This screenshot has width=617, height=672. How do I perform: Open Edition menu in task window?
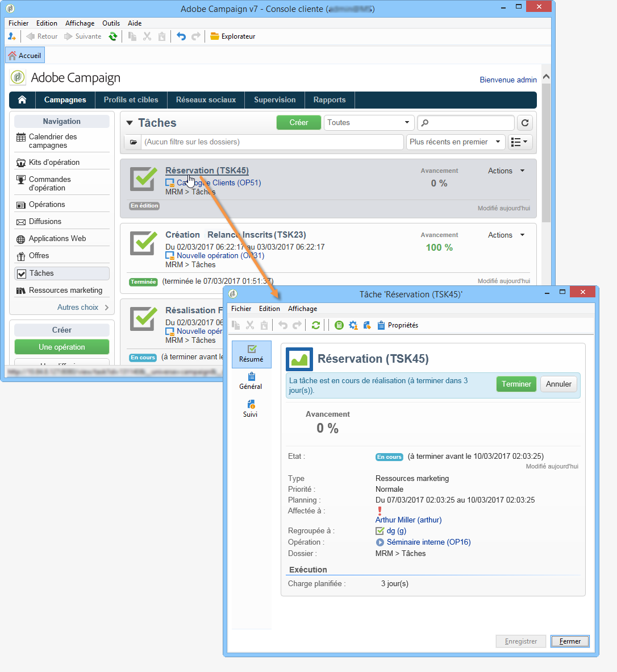269,309
